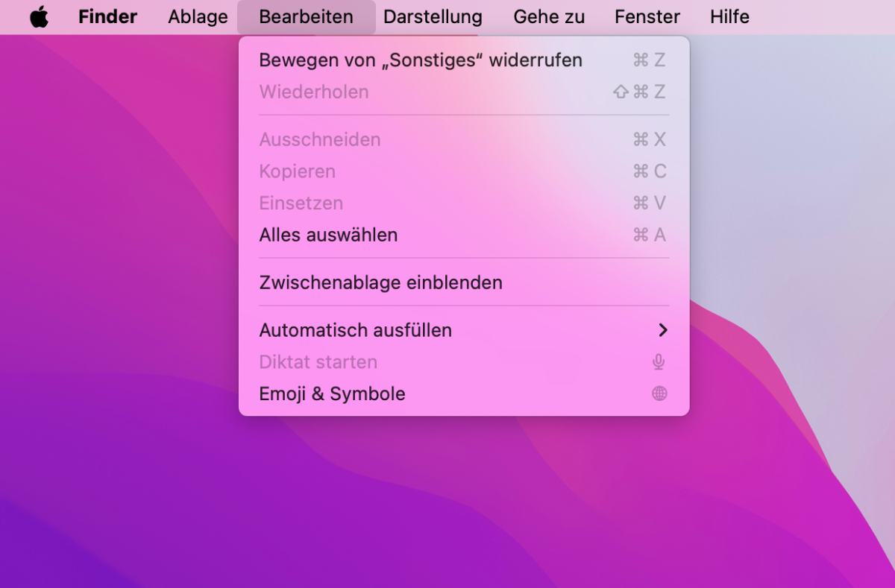Select Zwischenablage einblenden
Viewport: 895px width, 588px height.
(380, 282)
